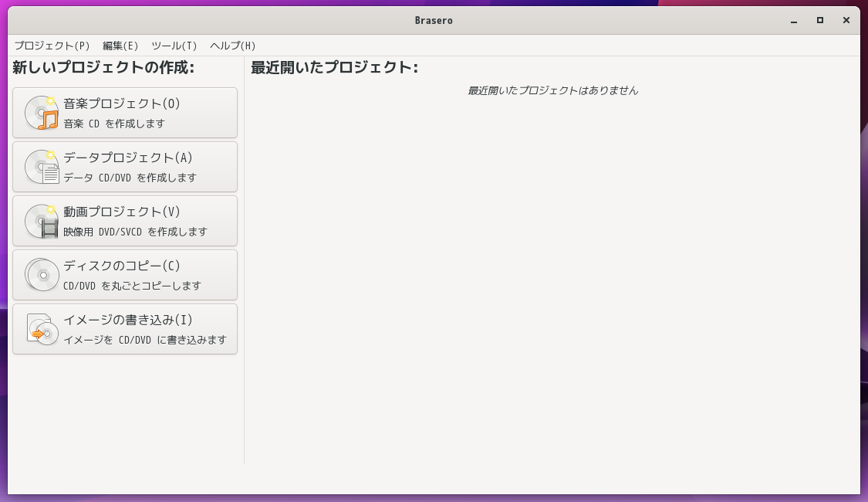The height and width of the screenshot is (502, 868).
Task: Click the 最近開いたプロジェクトはありません message
Action: 553,91
